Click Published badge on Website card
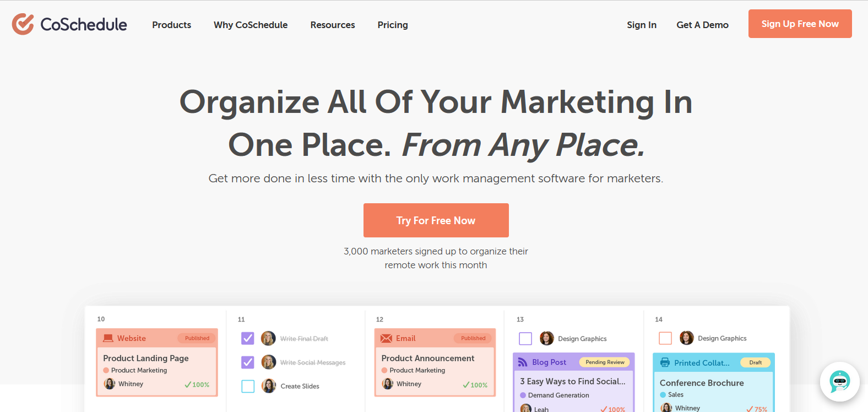The image size is (868, 412). point(197,338)
